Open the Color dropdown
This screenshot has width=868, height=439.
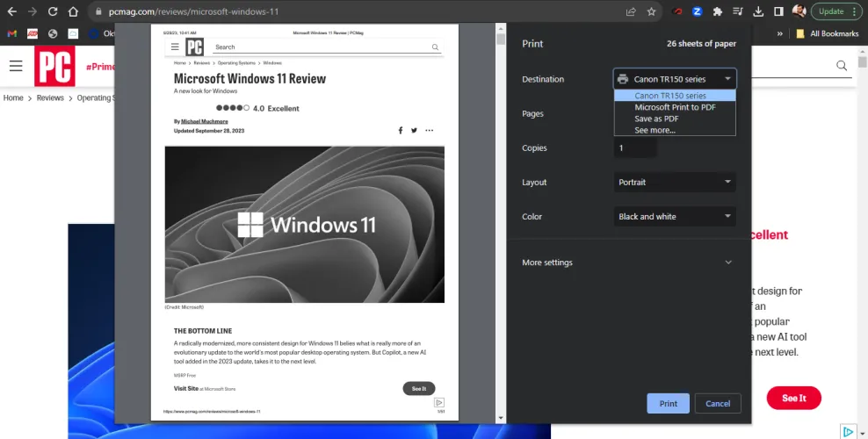point(674,217)
